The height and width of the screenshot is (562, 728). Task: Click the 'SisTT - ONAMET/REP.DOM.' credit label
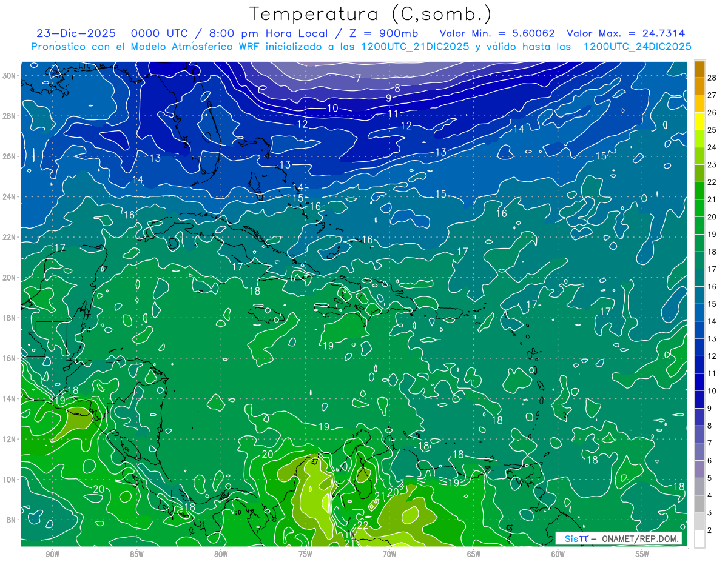click(x=619, y=539)
